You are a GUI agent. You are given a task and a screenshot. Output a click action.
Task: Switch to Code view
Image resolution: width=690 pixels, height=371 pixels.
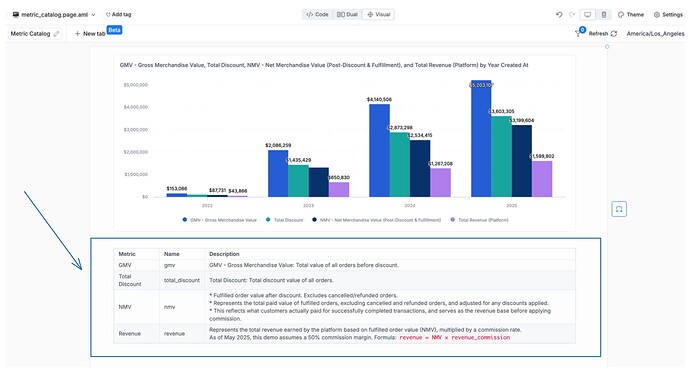317,15
